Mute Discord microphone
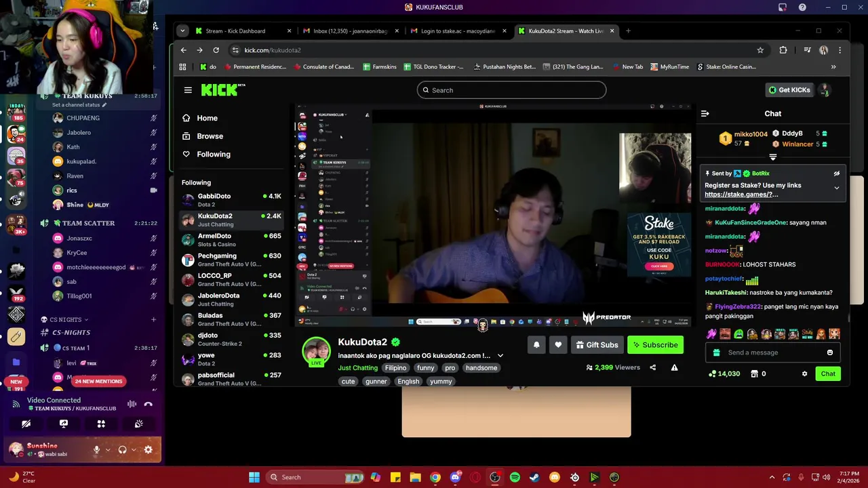Screen dimensions: 868x488 coord(96,450)
